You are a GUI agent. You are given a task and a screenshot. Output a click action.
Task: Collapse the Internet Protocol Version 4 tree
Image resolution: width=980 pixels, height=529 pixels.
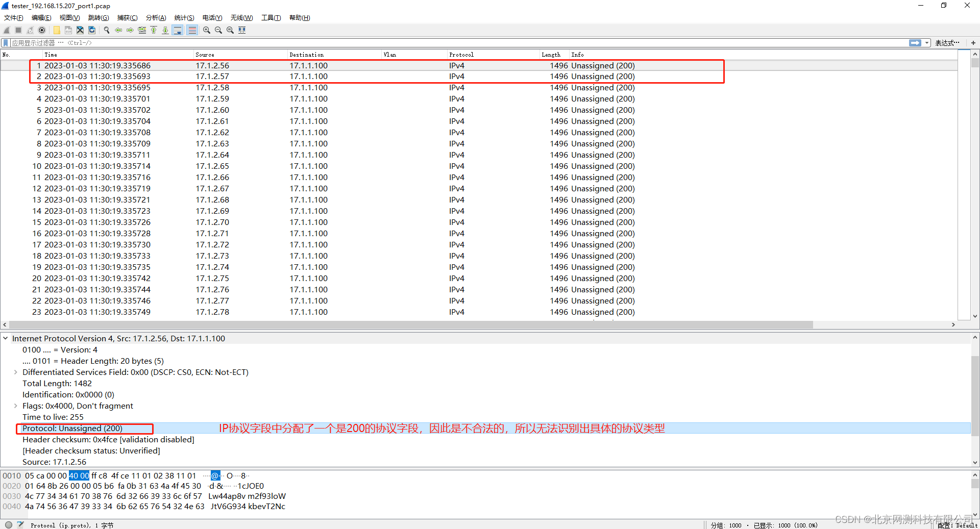click(6, 338)
